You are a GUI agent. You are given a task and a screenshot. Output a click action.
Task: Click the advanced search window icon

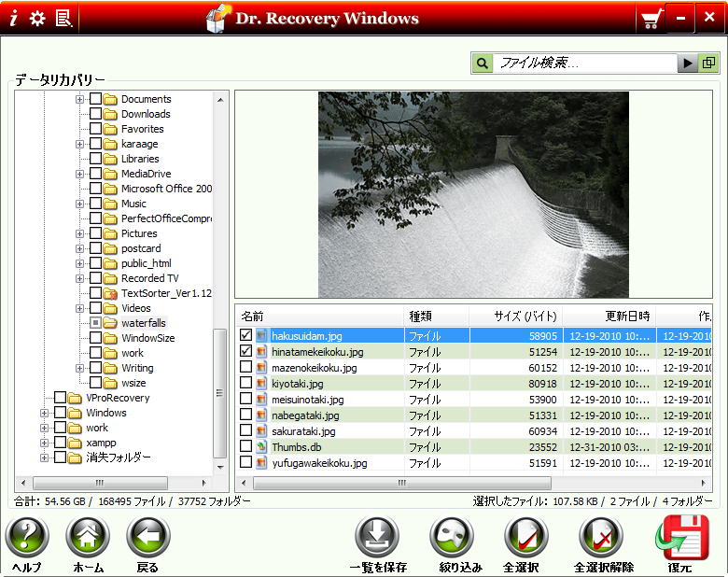coord(708,63)
